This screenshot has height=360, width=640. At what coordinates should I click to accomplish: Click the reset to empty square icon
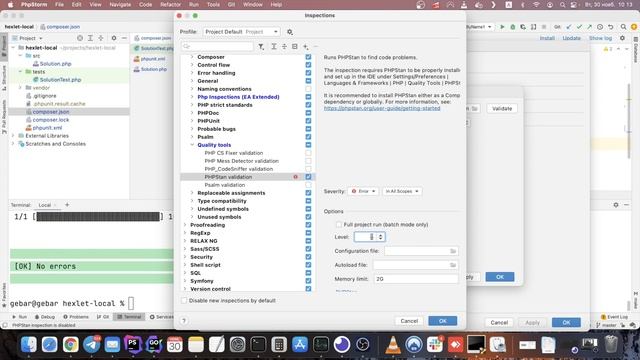pyautogui.click(x=295, y=47)
